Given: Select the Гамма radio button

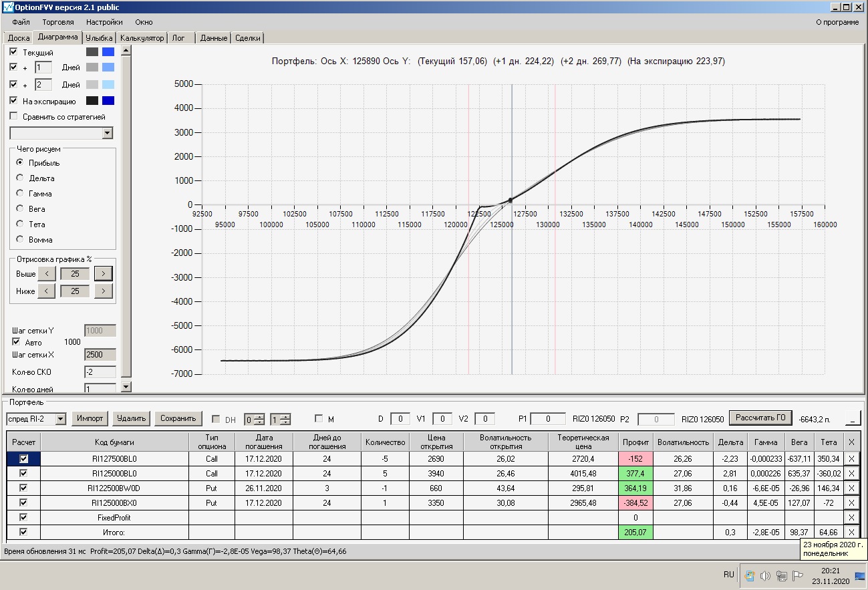Looking at the screenshot, I should coord(20,193).
